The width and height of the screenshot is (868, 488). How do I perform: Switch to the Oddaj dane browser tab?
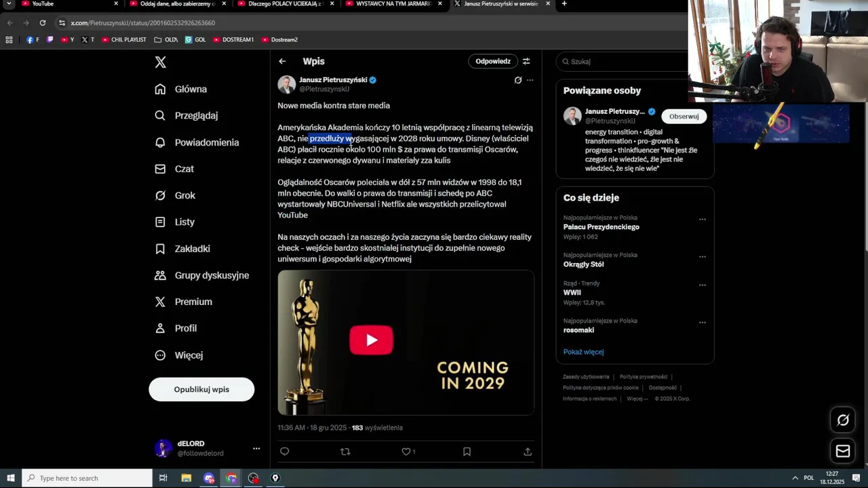pos(177,4)
